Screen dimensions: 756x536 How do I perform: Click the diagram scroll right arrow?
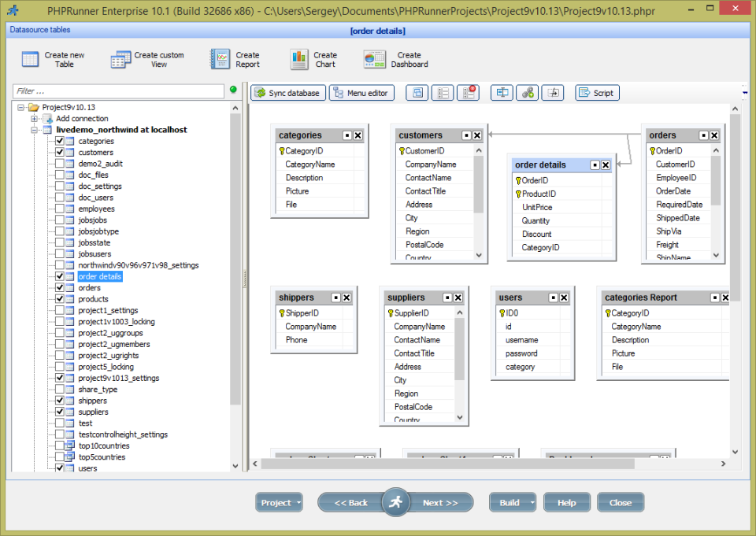(x=723, y=464)
